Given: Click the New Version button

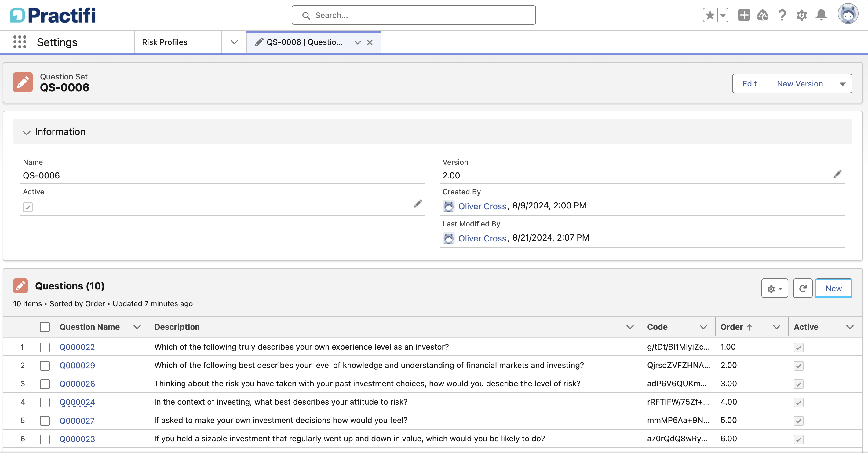Looking at the screenshot, I should pos(800,84).
